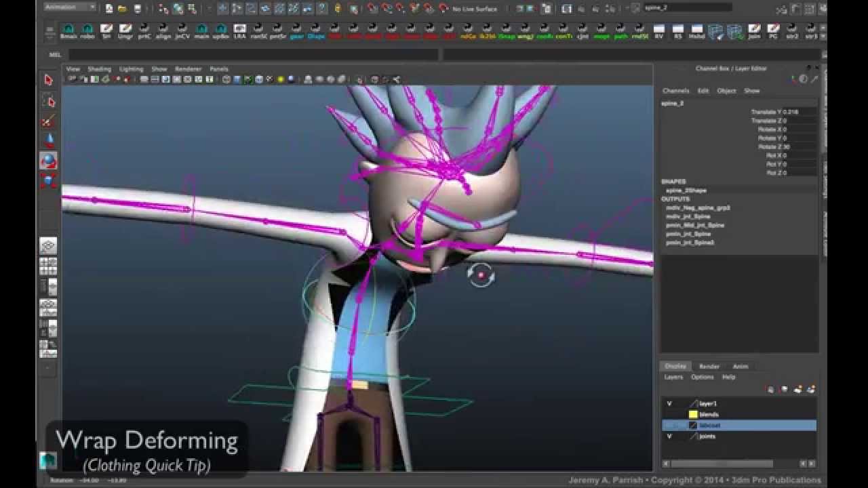Activate the highlighted Rotate tool
The width and height of the screenshot is (868, 488).
point(48,161)
